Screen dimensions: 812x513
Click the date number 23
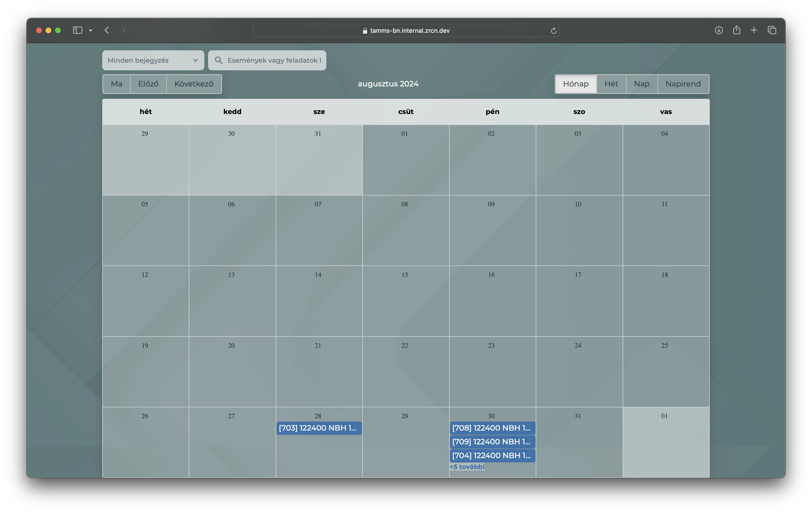click(x=491, y=346)
